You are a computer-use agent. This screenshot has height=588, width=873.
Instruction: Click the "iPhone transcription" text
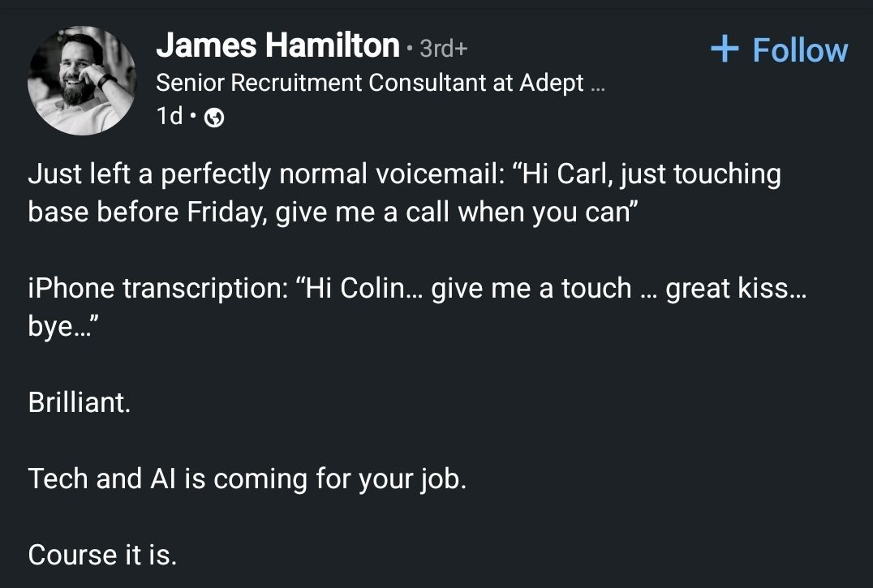(154, 288)
